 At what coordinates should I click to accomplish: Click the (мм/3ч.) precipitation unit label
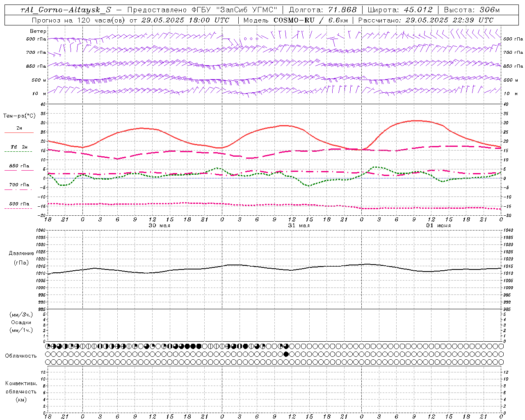tap(21, 315)
